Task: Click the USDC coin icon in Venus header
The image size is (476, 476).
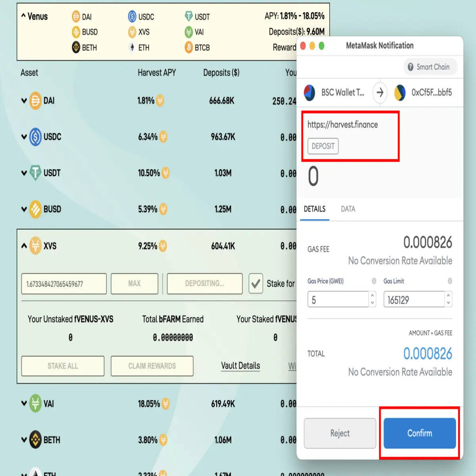Action: (132, 17)
